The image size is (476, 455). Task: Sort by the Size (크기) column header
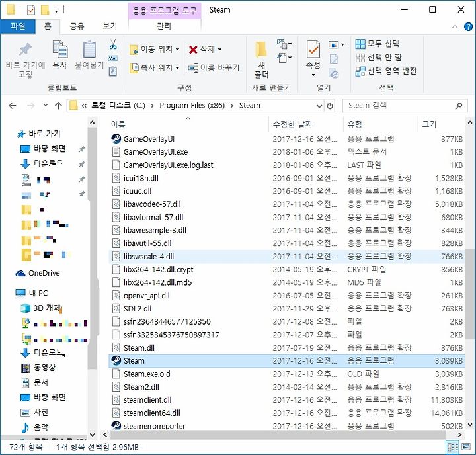pyautogui.click(x=441, y=124)
